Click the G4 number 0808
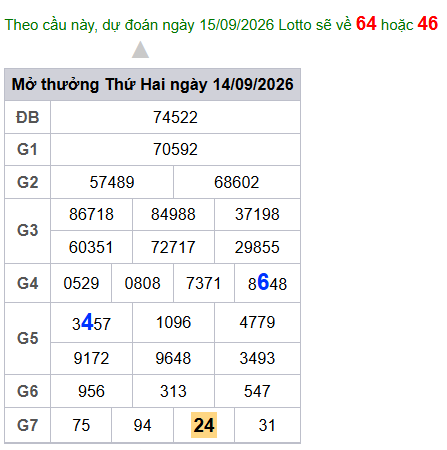The width and height of the screenshot is (447, 450). [x=143, y=283]
